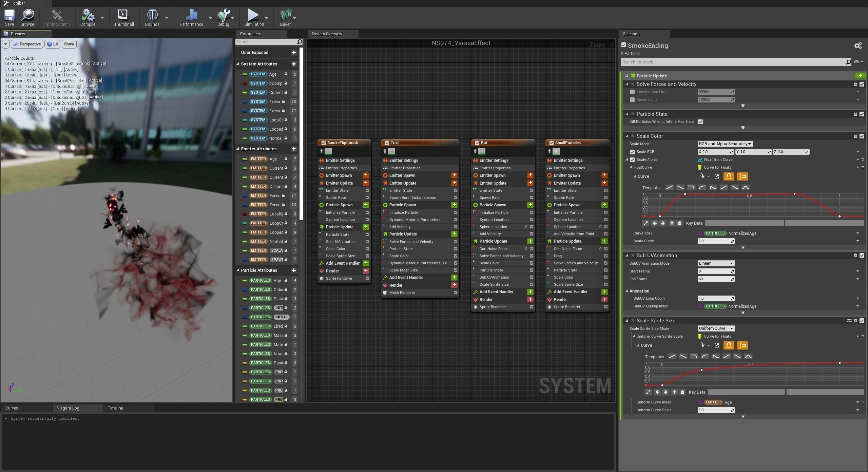Viewport: 868px width, 472px height.
Task: Collapse the System Attributes section
Action: [x=238, y=64]
